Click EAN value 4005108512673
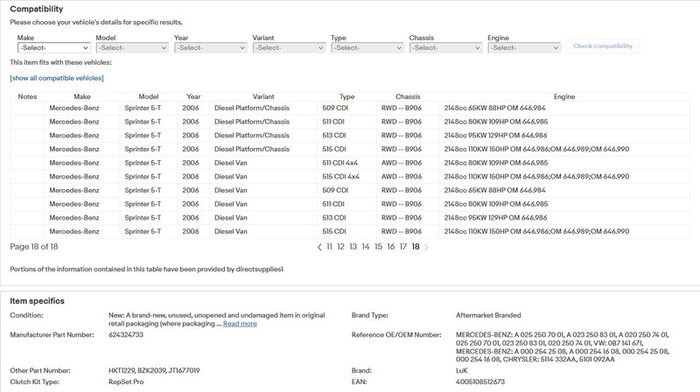 point(480,382)
